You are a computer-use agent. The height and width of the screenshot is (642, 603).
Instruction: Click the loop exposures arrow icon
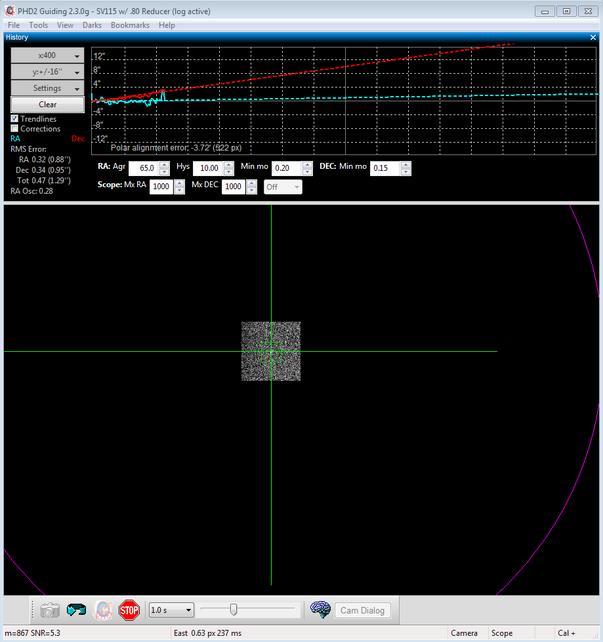tap(77, 610)
